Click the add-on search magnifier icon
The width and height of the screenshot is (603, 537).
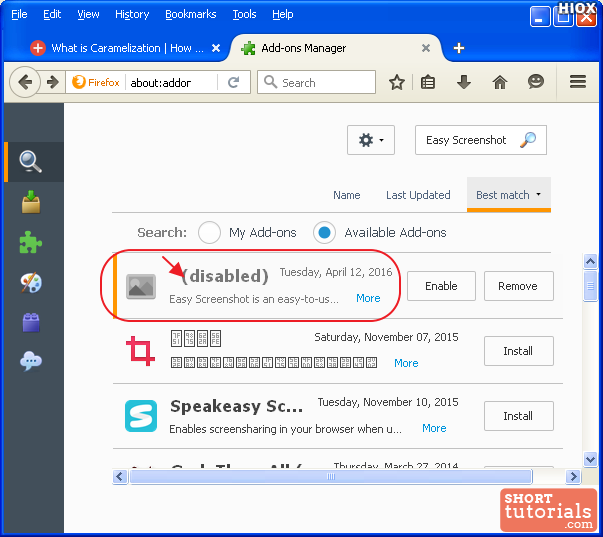[528, 140]
